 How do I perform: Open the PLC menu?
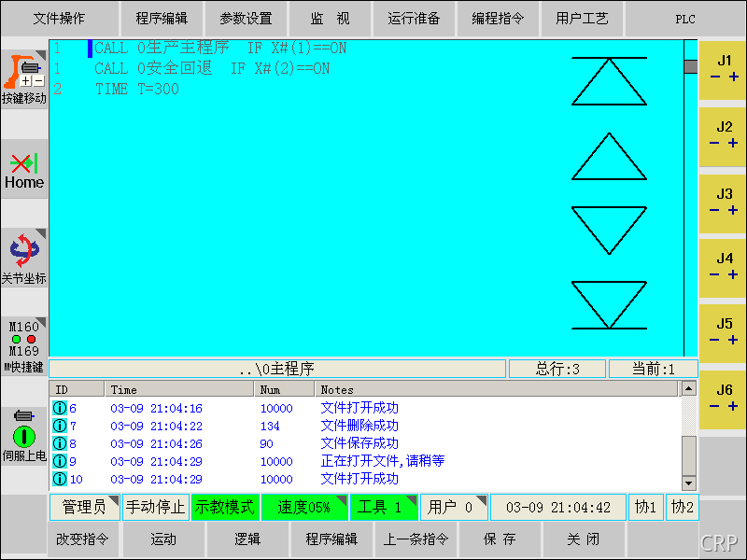click(x=685, y=19)
